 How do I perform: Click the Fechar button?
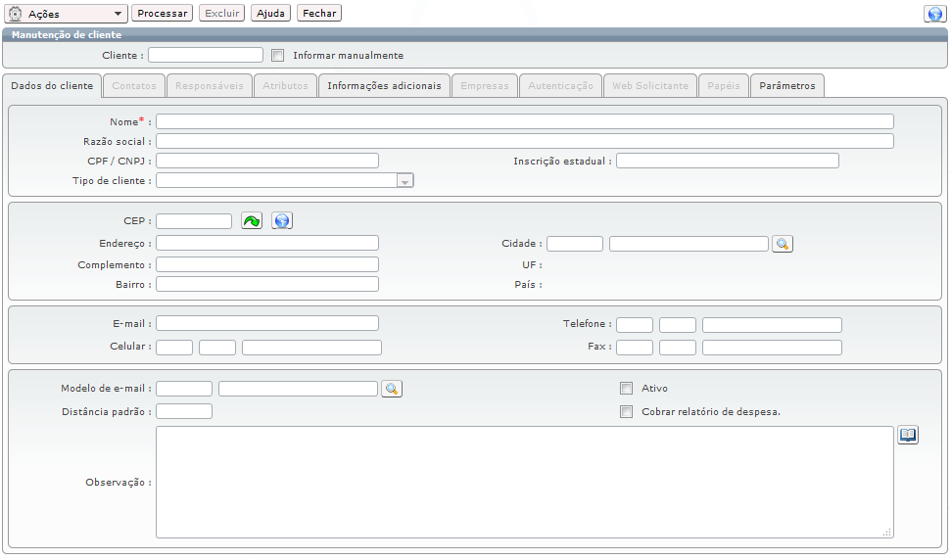[319, 14]
